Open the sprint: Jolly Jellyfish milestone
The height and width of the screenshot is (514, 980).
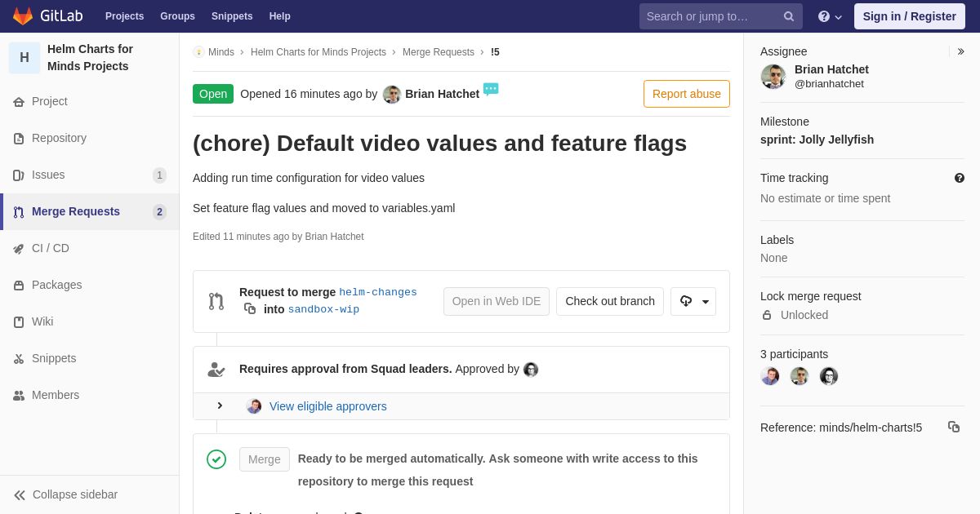817,140
